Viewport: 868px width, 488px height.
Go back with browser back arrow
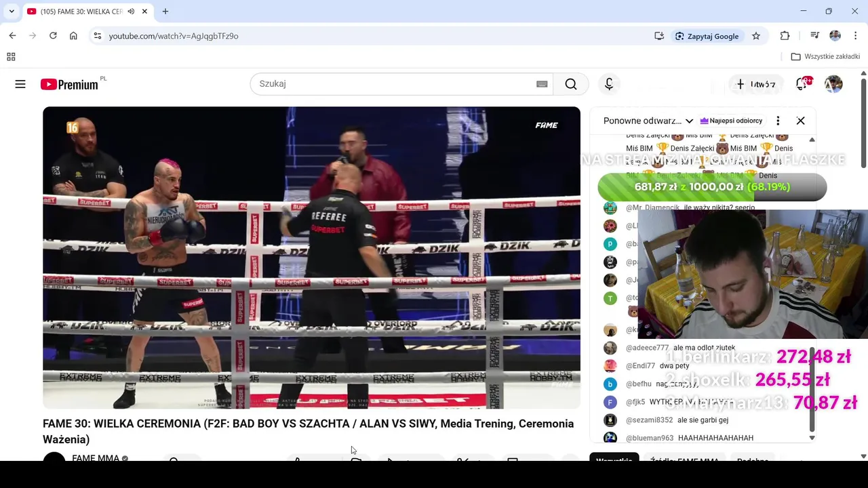pyautogui.click(x=12, y=36)
